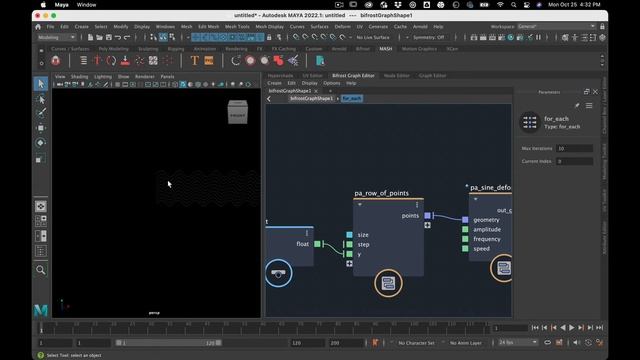The width and height of the screenshot is (640, 360).
Task: Toggle audio mute speaker icon at bottom right
Action: [576, 342]
